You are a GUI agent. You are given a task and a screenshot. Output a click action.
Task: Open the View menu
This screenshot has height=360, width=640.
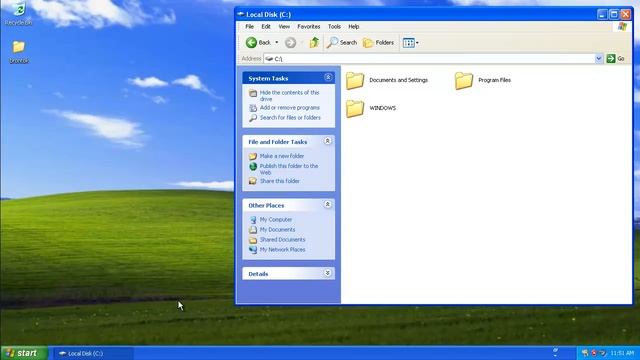click(284, 27)
